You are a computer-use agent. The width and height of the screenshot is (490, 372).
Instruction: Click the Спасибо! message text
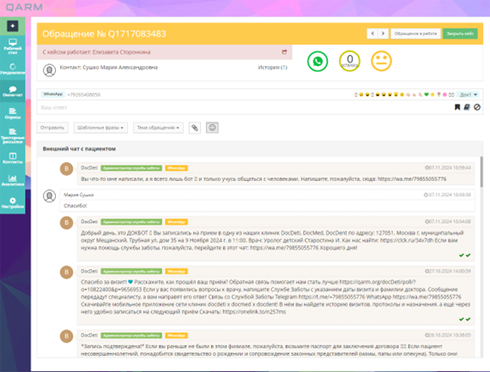(75, 206)
